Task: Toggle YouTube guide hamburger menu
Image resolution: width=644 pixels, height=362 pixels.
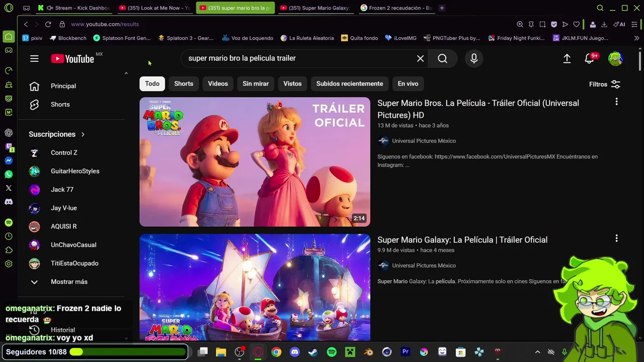Action: (34, 58)
